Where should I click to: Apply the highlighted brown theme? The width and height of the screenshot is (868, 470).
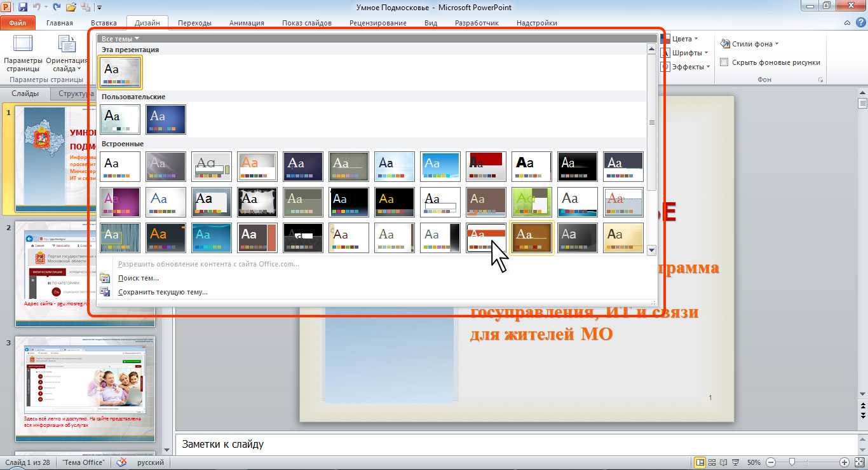(532, 237)
